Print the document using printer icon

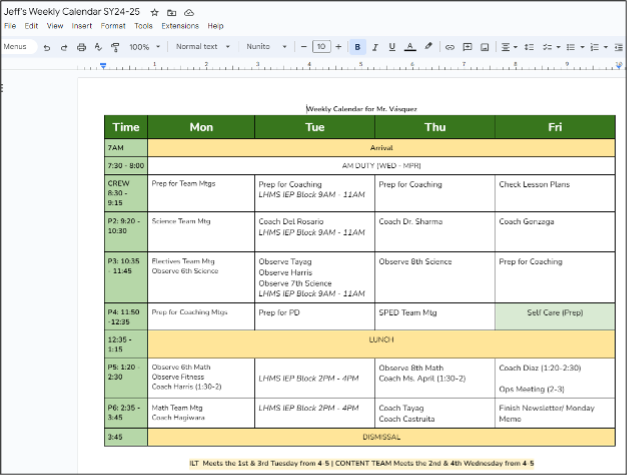coord(81,47)
